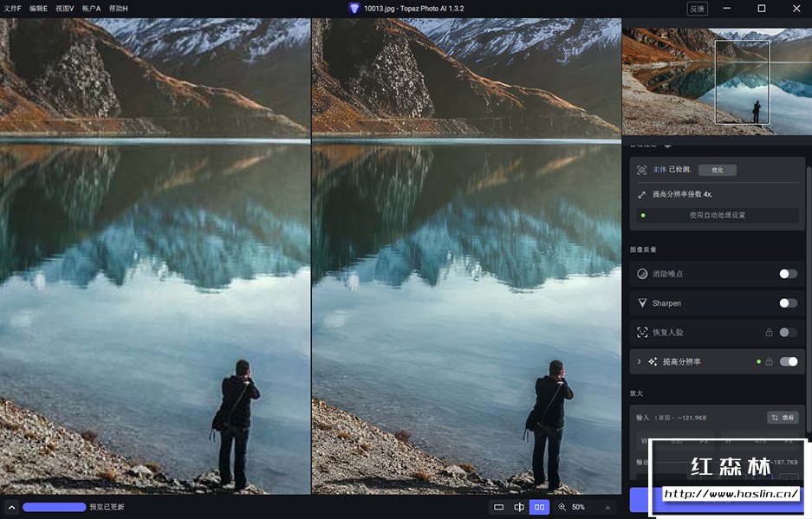Click the lock icon beside 提高分辨率
Image resolution: width=812 pixels, height=519 pixels.
point(769,361)
